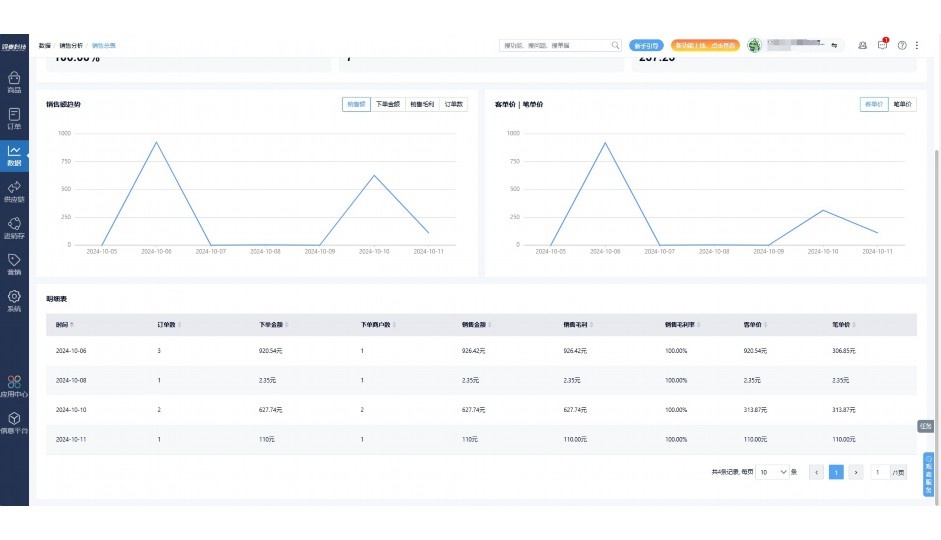
Task: Open the 系统 (System) gear icon
Action: [14, 300]
